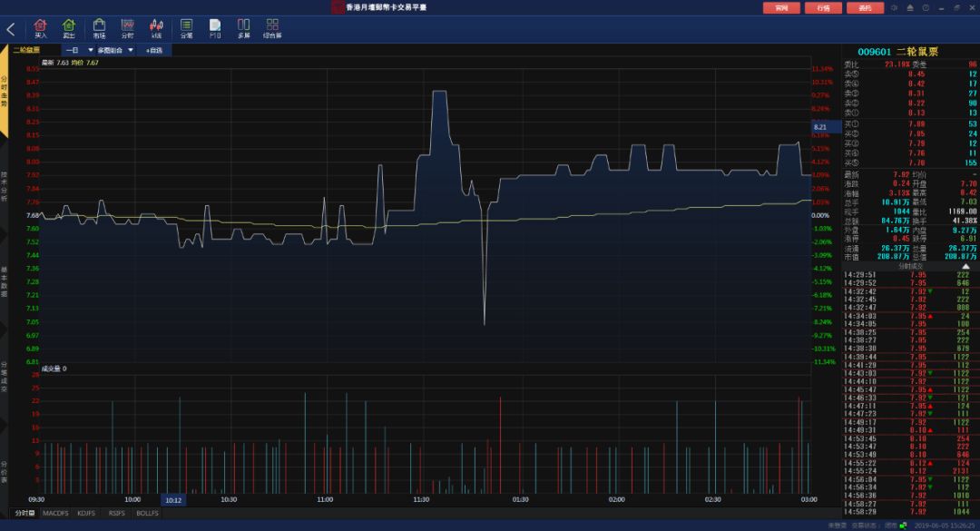
Task: Switch to the BOLLFS indicator tab
Action: click(148, 513)
